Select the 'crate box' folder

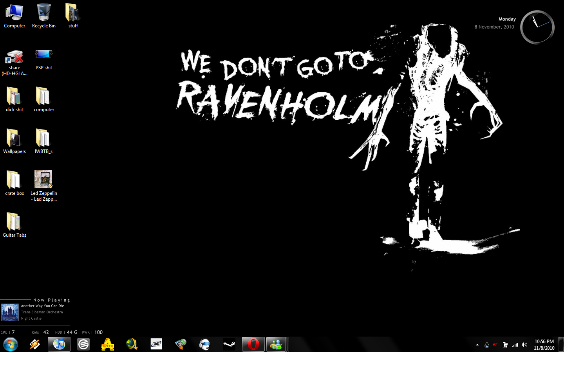pyautogui.click(x=14, y=183)
